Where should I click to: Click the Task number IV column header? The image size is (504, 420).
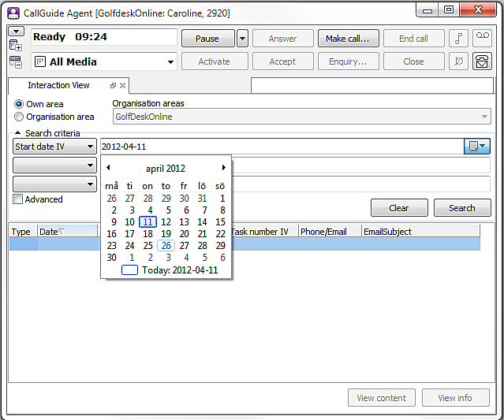pyautogui.click(x=264, y=232)
